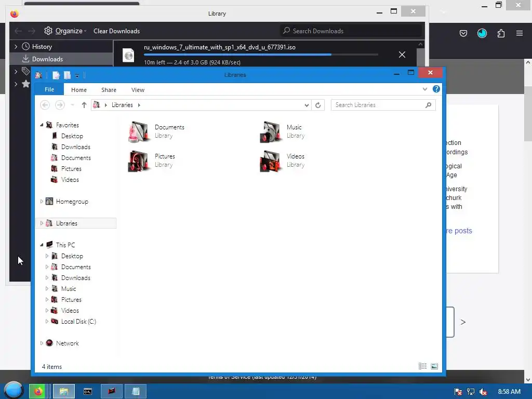Open Firefox extensions puzzle icon
The image size is (532, 399).
(501, 33)
